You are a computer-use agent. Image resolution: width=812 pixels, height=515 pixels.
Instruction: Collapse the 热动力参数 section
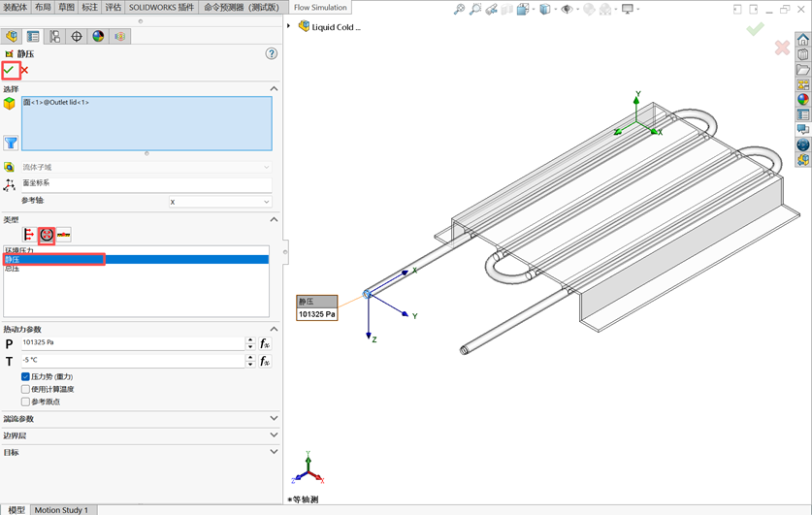point(274,329)
